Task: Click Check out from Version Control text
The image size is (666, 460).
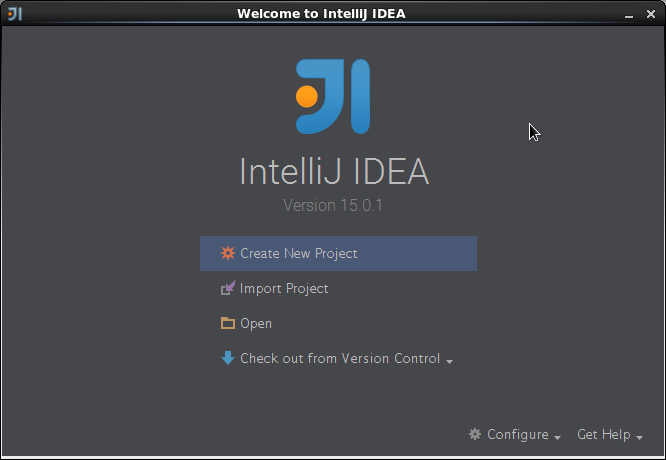Action: tap(340, 358)
